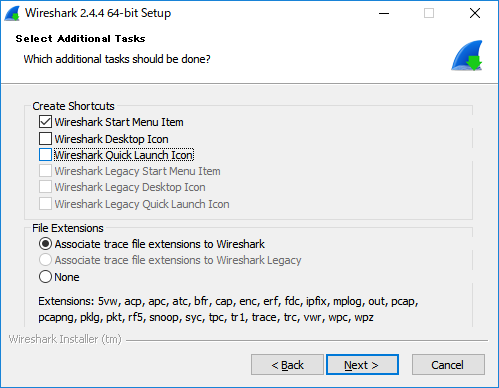Click Wireshark Legacy Desktop Icon checkbox
This screenshot has height=388, width=499.
(45, 187)
